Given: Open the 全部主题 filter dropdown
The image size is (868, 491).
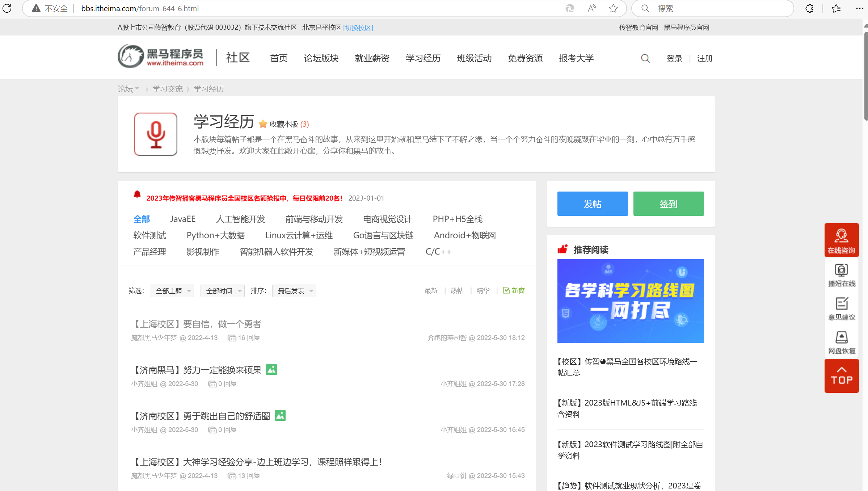Looking at the screenshot, I should tap(172, 291).
